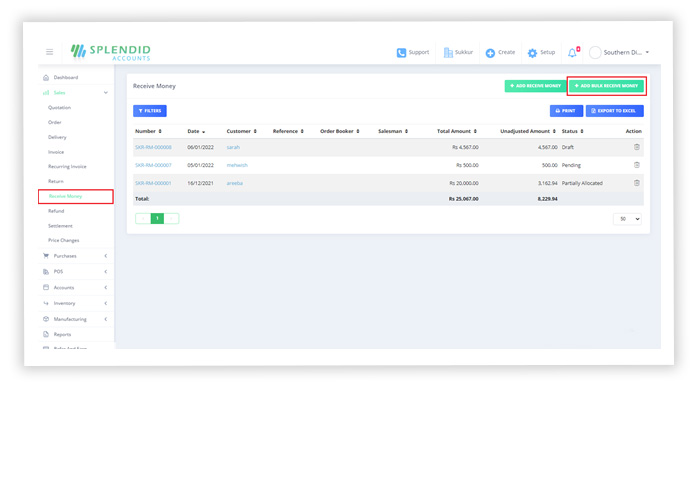This screenshot has height=492, width=699.
Task: Click the Reports document icon
Action: [46, 334]
